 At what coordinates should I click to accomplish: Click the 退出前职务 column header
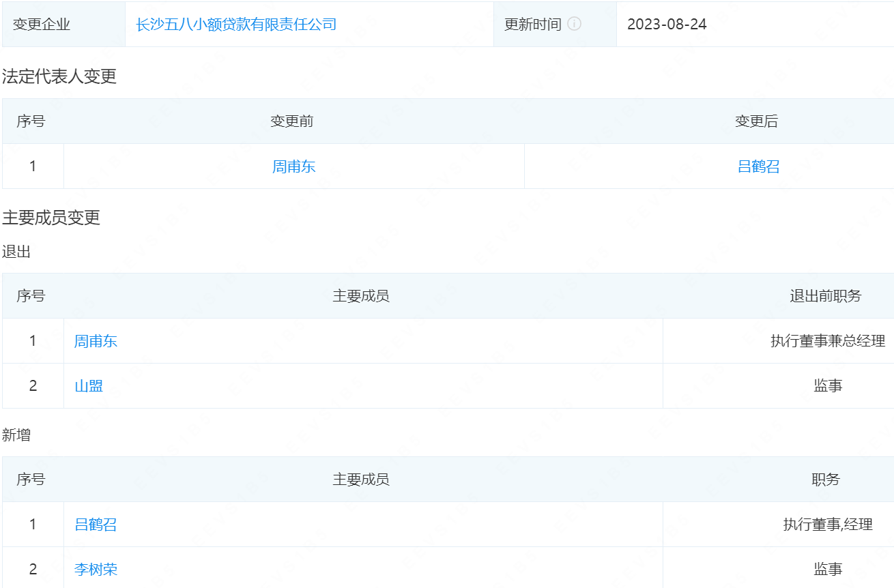[x=826, y=296]
